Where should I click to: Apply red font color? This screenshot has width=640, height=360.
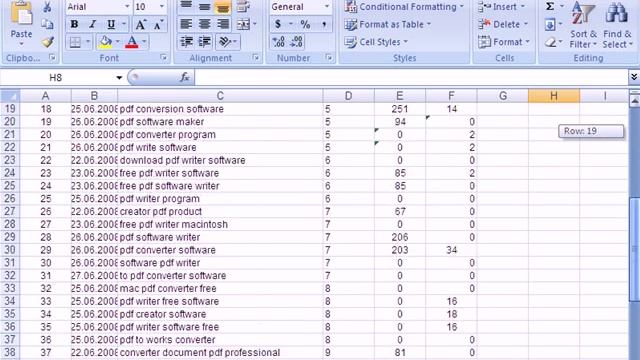tap(131, 42)
